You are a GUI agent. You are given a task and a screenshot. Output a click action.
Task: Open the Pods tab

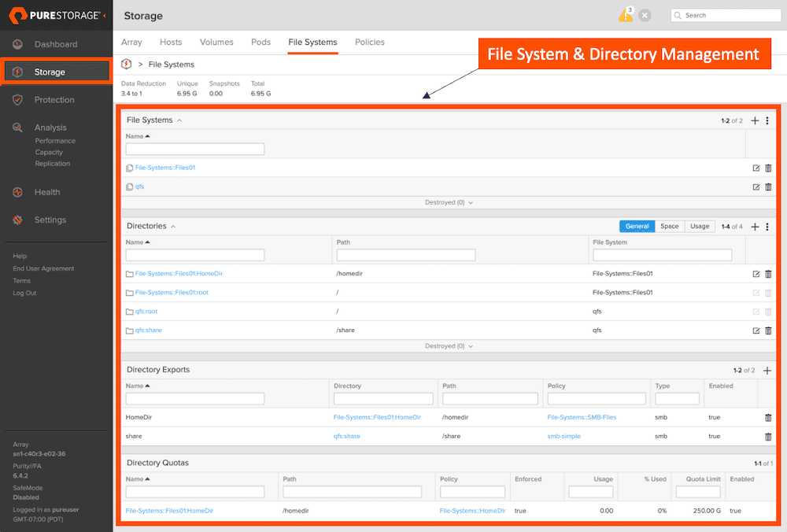260,42
